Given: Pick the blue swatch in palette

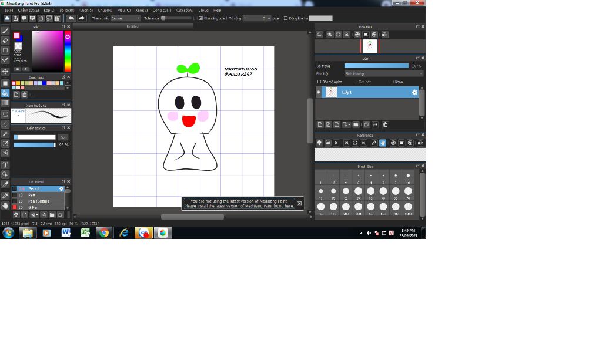Looking at the screenshot, I should click(x=44, y=83).
